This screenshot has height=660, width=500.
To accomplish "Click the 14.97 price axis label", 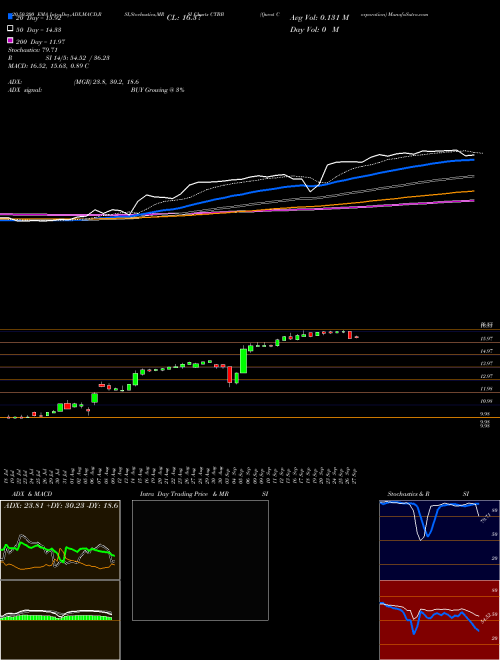I will [486, 351].
